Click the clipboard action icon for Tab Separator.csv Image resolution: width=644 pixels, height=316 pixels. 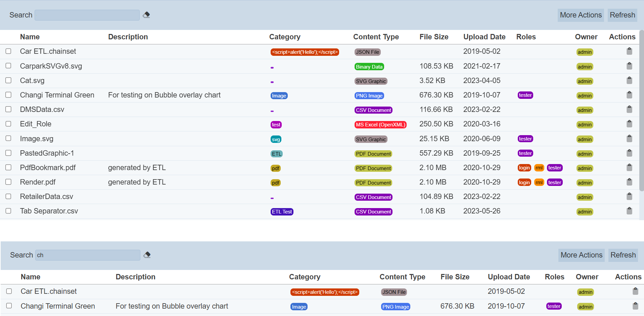pyautogui.click(x=629, y=211)
